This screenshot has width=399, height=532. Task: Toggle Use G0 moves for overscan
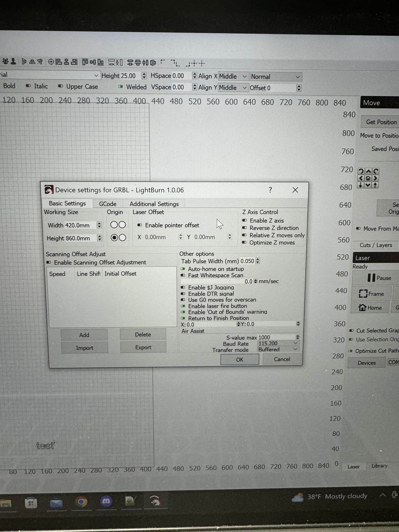pos(183,300)
